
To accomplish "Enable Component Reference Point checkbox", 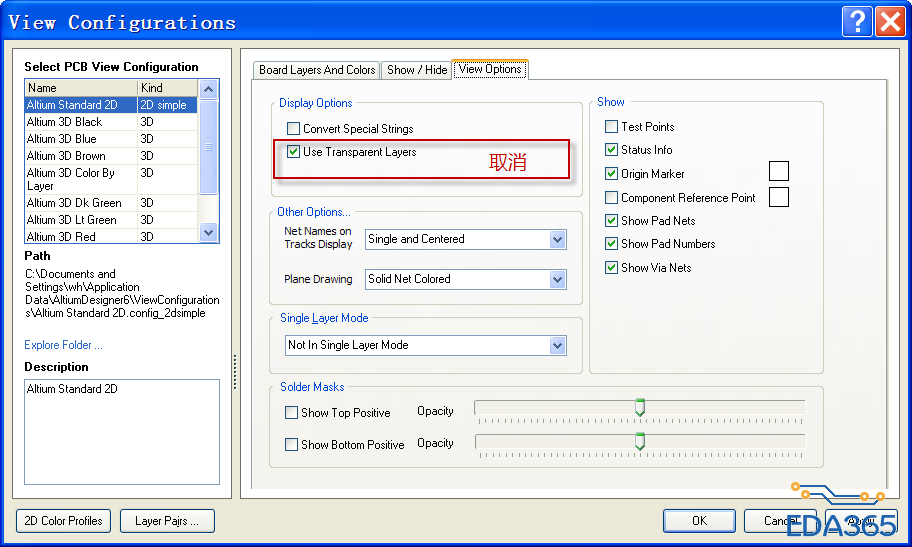I will tap(611, 198).
